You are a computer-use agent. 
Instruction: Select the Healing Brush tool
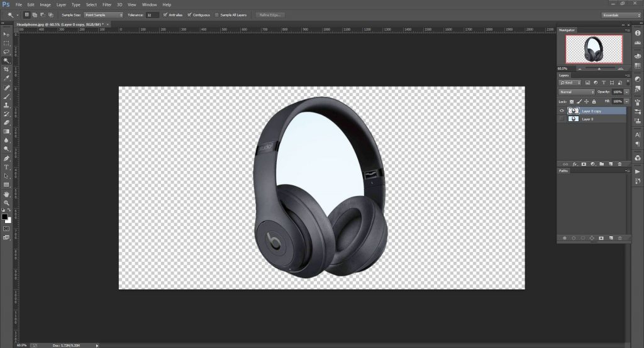(x=6, y=88)
